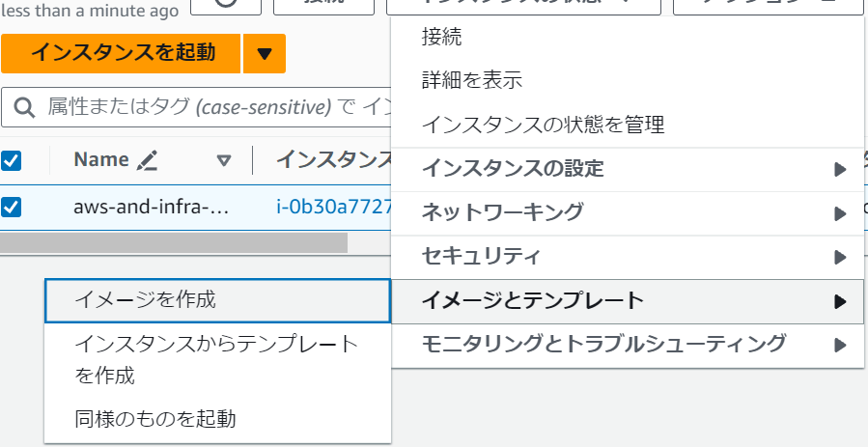Select the aws-and-infra instance name cell
868x447 pixels.
pyautogui.click(x=152, y=208)
